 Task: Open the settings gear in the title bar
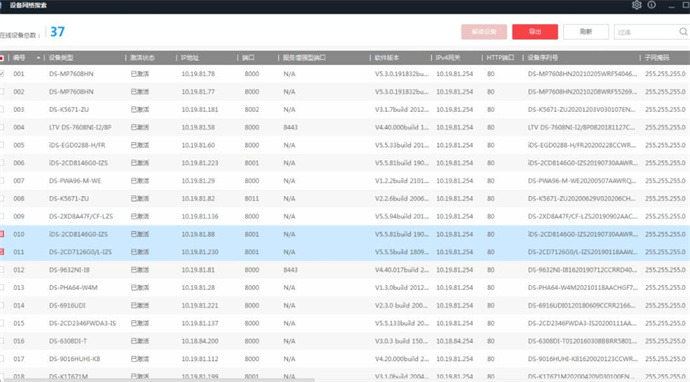pyautogui.click(x=636, y=5)
